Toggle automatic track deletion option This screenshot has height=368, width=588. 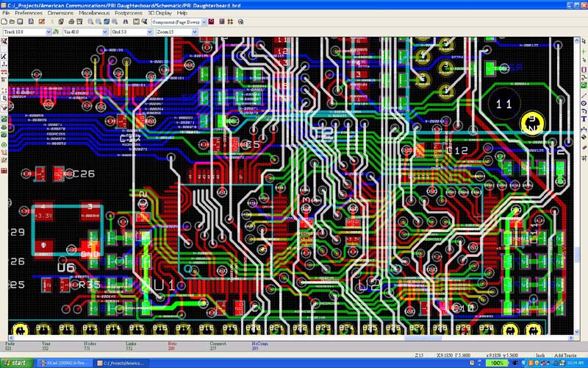click(x=4, y=108)
